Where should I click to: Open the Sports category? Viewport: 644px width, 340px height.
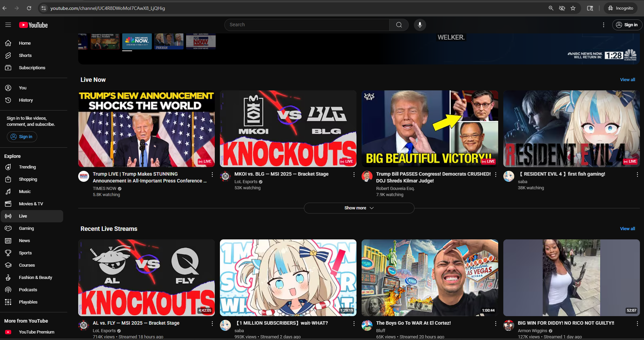pos(32,253)
